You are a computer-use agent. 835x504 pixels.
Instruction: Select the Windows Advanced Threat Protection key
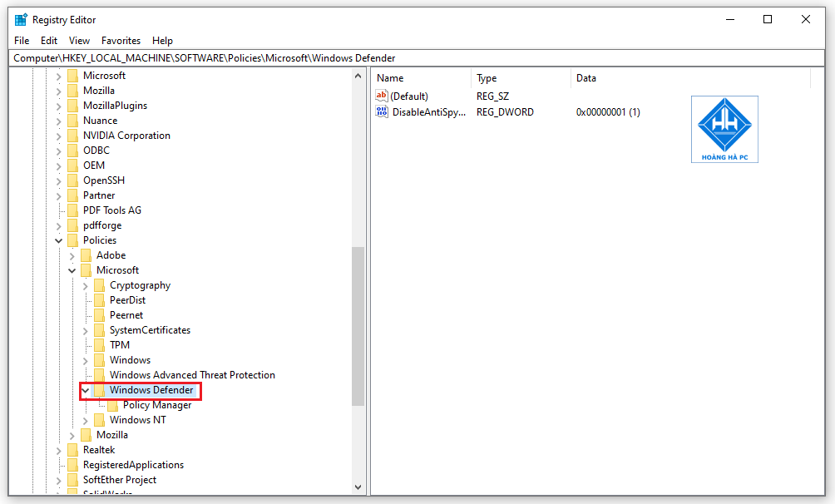point(192,375)
